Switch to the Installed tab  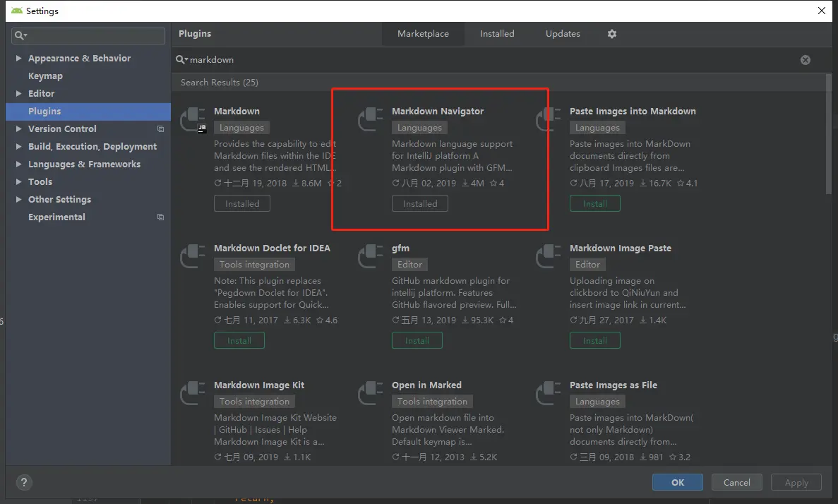pyautogui.click(x=497, y=34)
